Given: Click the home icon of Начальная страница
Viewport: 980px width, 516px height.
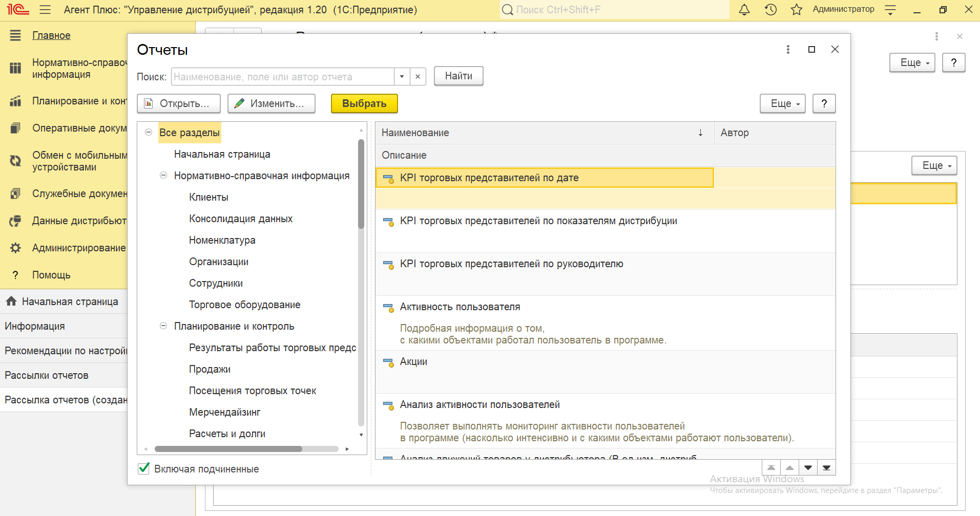Looking at the screenshot, I should 11,302.
